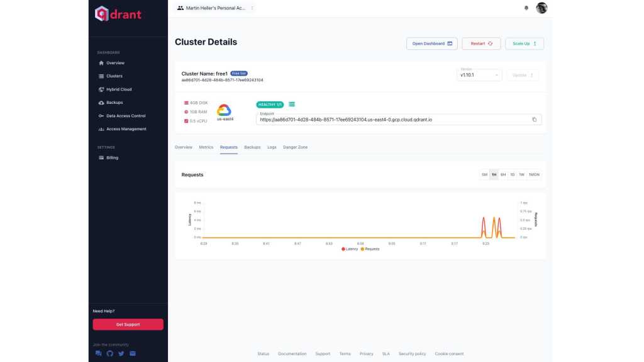The image size is (644, 362).
Task: Open the Twitter community icon
Action: click(121, 354)
